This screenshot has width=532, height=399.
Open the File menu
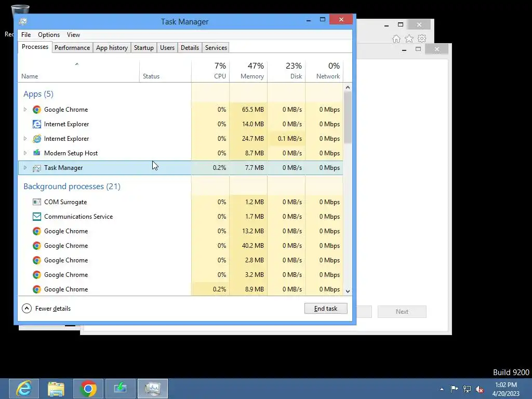pyautogui.click(x=26, y=35)
